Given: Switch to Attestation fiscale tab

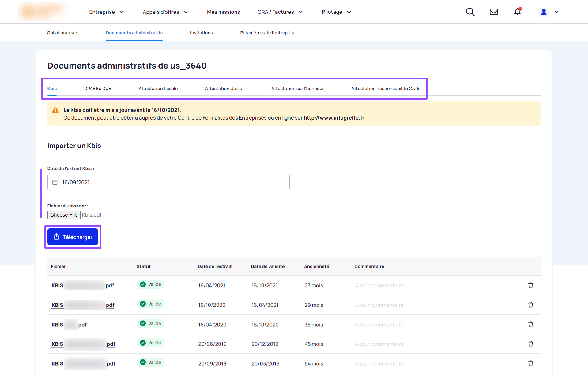Looking at the screenshot, I should point(158,89).
